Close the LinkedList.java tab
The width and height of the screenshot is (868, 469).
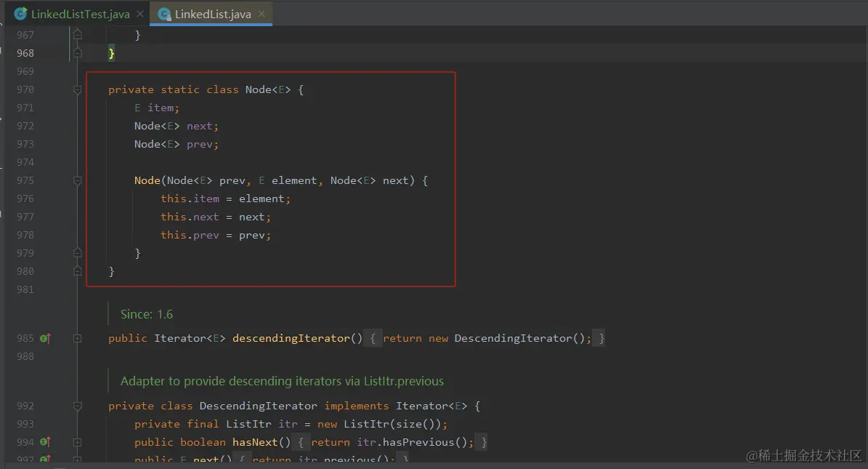click(x=261, y=14)
